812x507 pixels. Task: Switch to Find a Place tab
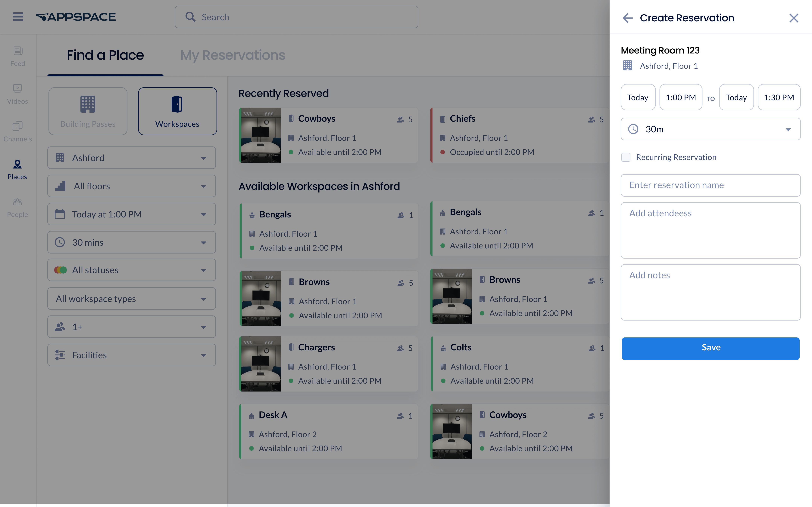105,55
